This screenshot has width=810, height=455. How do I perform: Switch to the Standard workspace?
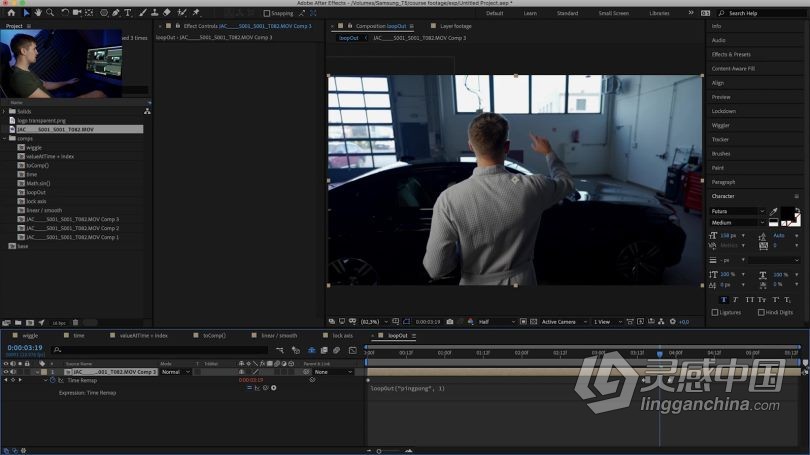(x=567, y=13)
